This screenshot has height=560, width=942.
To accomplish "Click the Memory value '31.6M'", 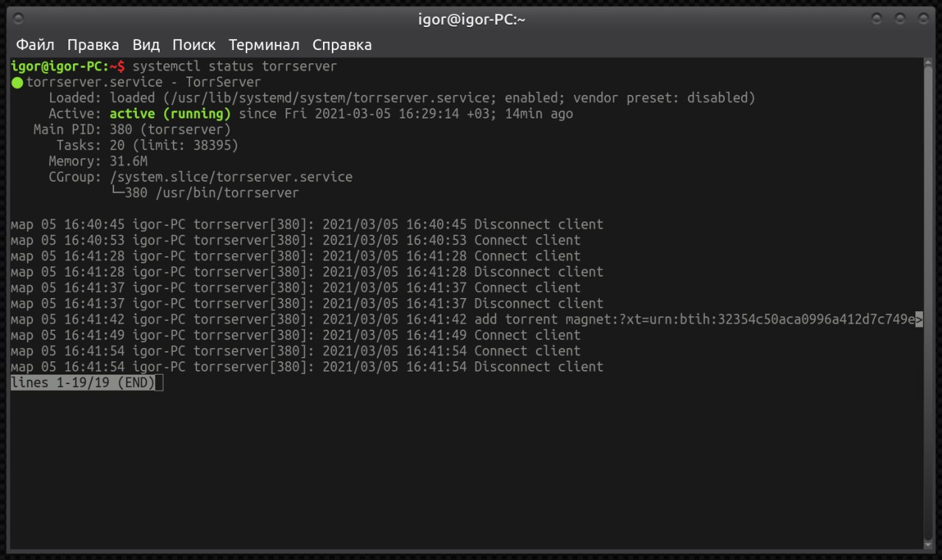I will click(129, 161).
